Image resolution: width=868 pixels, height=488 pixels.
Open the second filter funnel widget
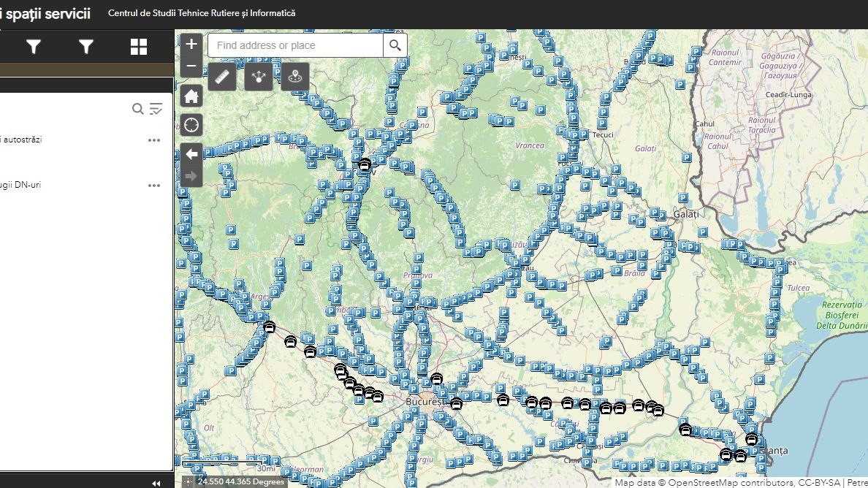point(85,47)
